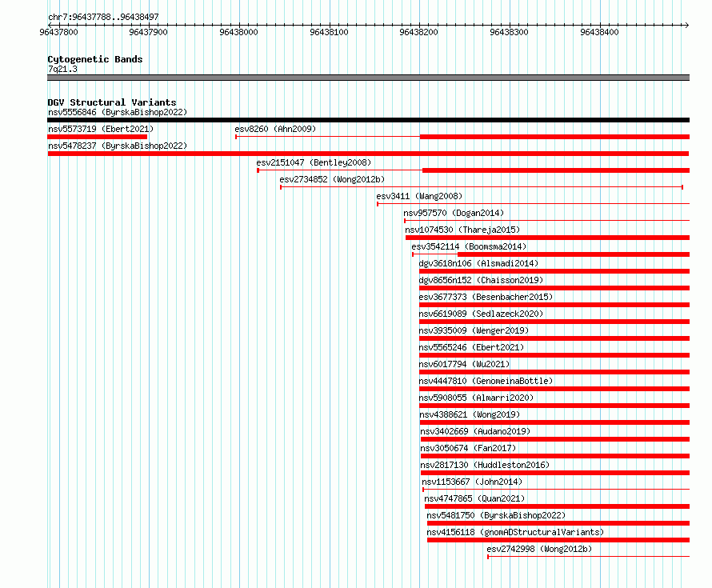The width and height of the screenshot is (712, 588).
Task: Click nsv5478237 (ByrskaBishop2022) label
Action: (118, 146)
